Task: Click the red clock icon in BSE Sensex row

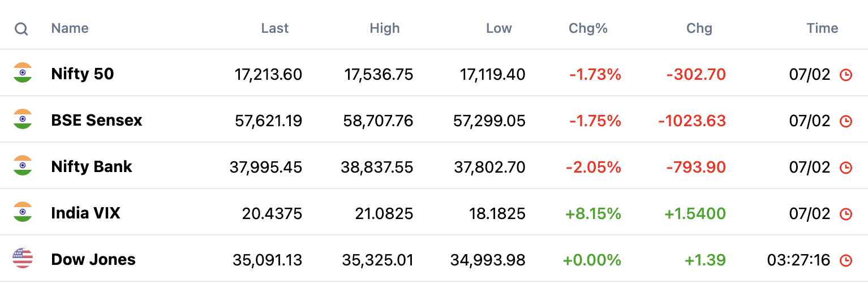Action: point(846,121)
